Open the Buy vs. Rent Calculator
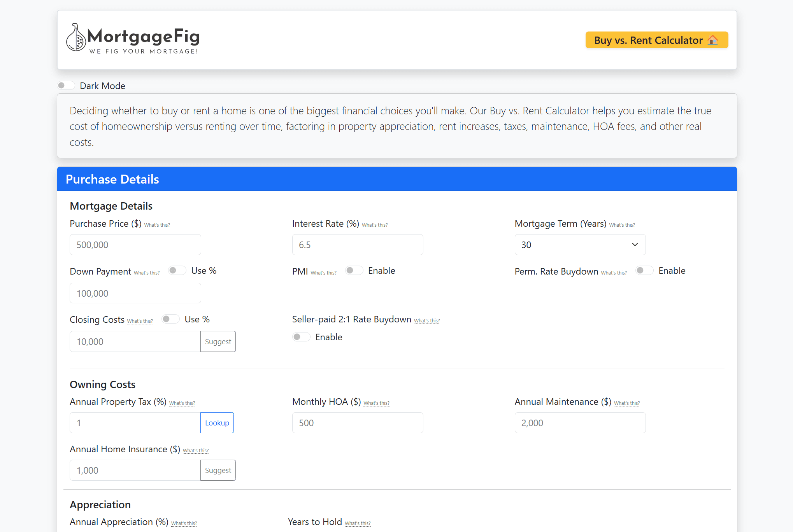The height and width of the screenshot is (532, 793). 656,40
